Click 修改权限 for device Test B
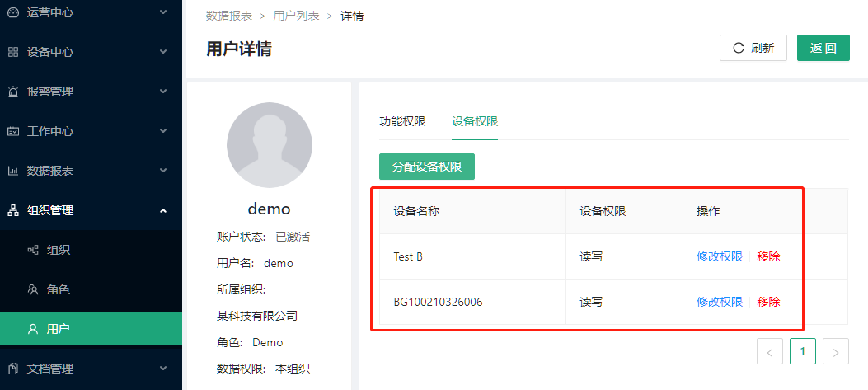Screen dimensions: 868x390 tap(720, 256)
